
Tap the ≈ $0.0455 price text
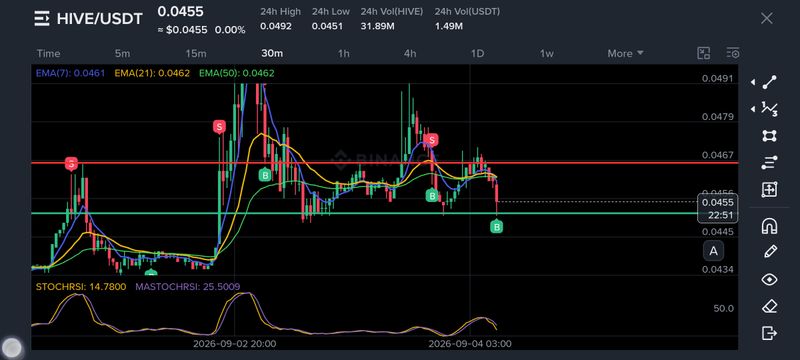pyautogui.click(x=183, y=30)
